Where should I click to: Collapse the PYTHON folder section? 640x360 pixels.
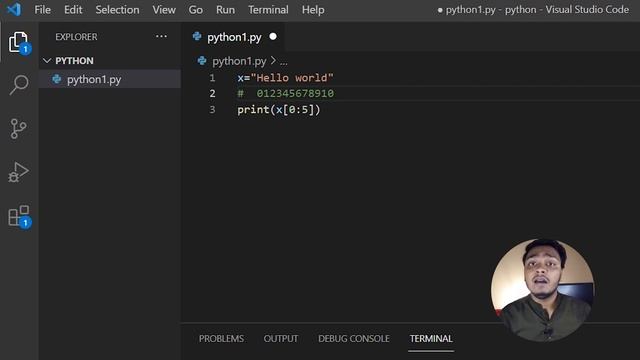coord(47,61)
